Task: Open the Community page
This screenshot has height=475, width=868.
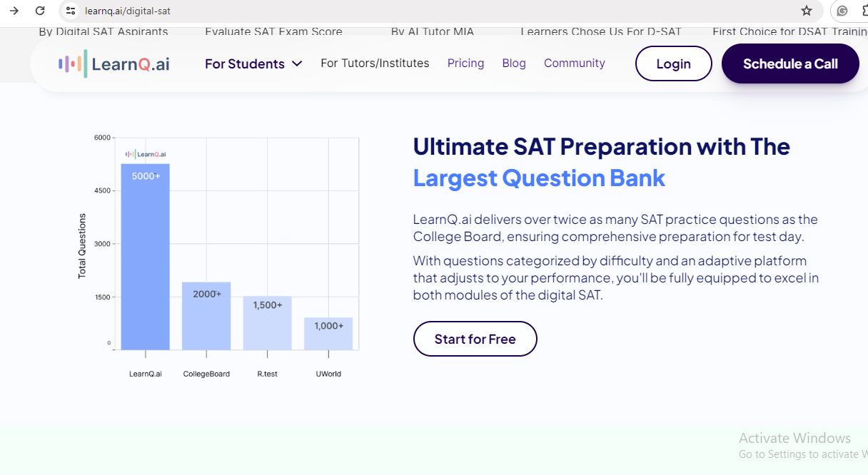Action: tap(575, 63)
